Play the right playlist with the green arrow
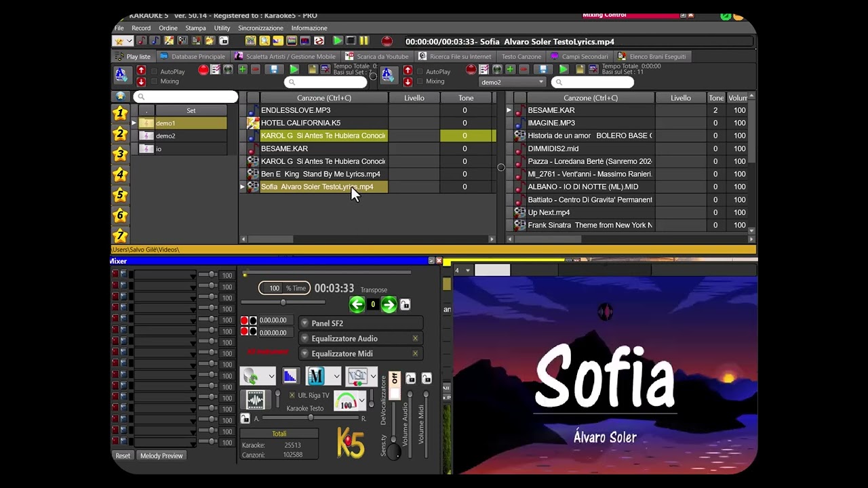This screenshot has width=868, height=488. click(x=563, y=70)
